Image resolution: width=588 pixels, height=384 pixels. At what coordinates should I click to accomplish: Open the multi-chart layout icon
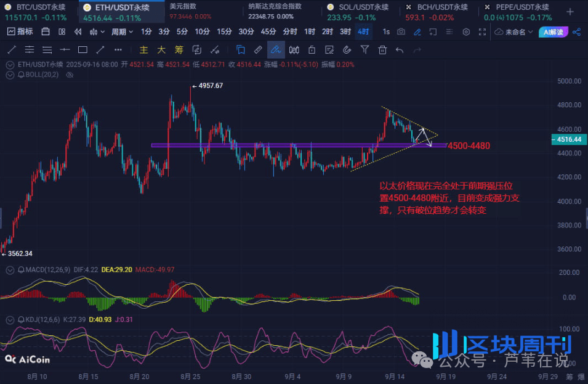click(62, 32)
